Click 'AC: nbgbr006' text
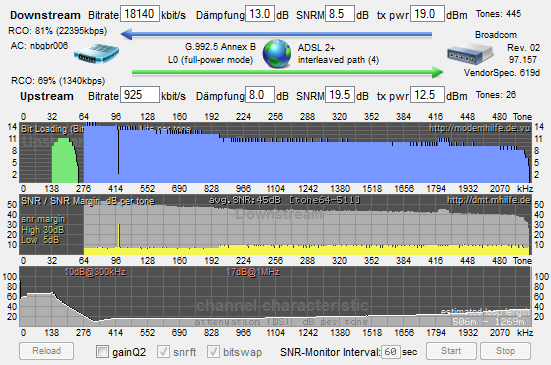This screenshot has width=551, height=365. click(x=39, y=46)
